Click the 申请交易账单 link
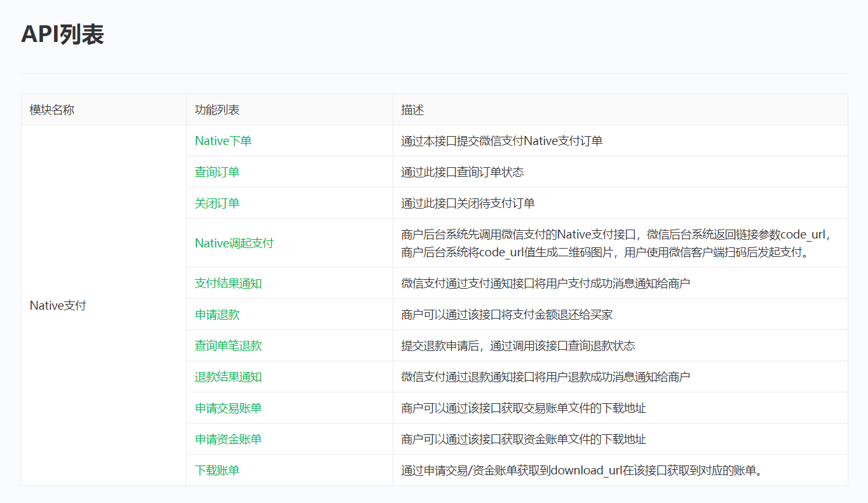The height and width of the screenshot is (503, 868). tap(228, 408)
